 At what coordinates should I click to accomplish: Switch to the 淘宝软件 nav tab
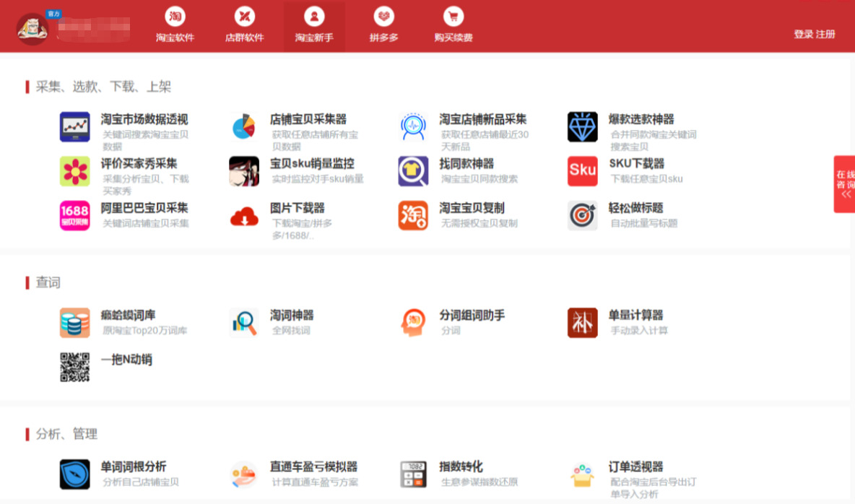point(175,25)
